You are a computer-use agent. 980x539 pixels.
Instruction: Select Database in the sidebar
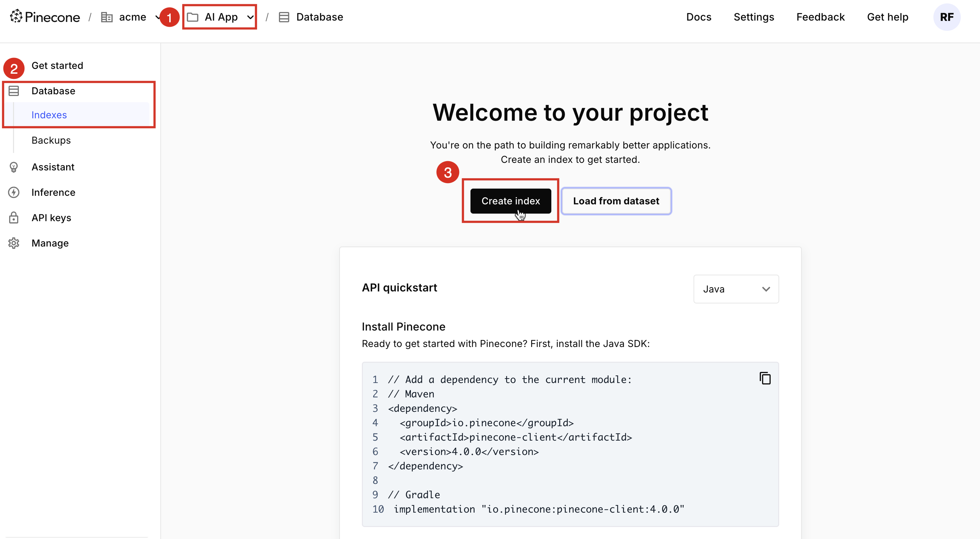[x=53, y=91]
